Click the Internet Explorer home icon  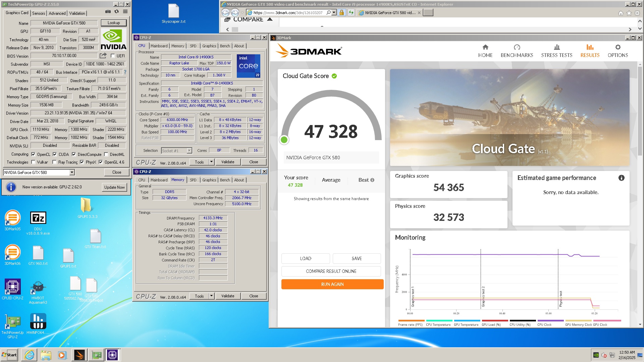coord(621,13)
